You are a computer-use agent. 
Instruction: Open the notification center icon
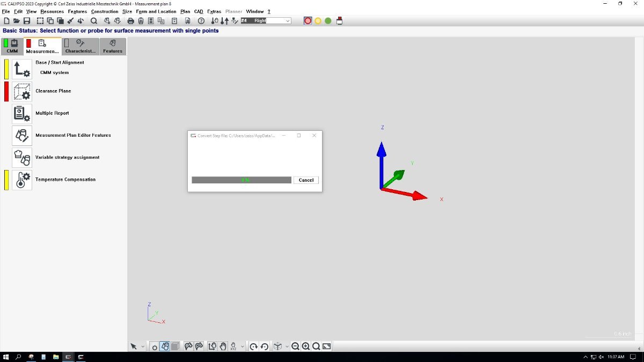633,357
